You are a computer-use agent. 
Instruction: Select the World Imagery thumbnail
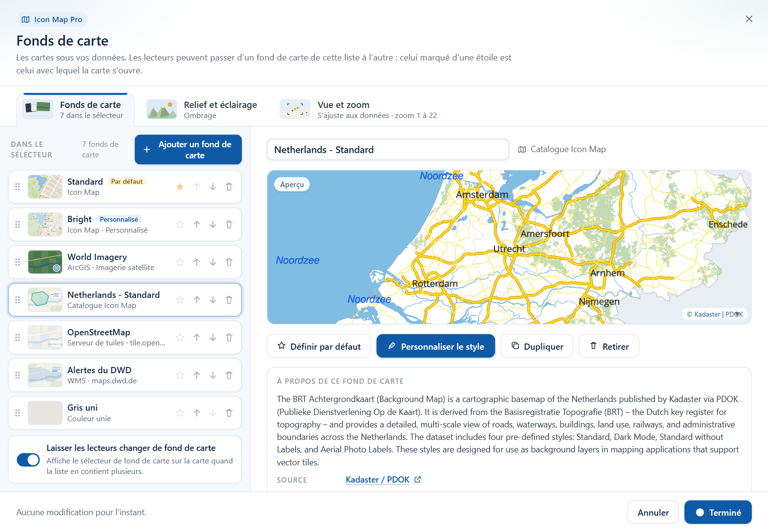point(45,262)
